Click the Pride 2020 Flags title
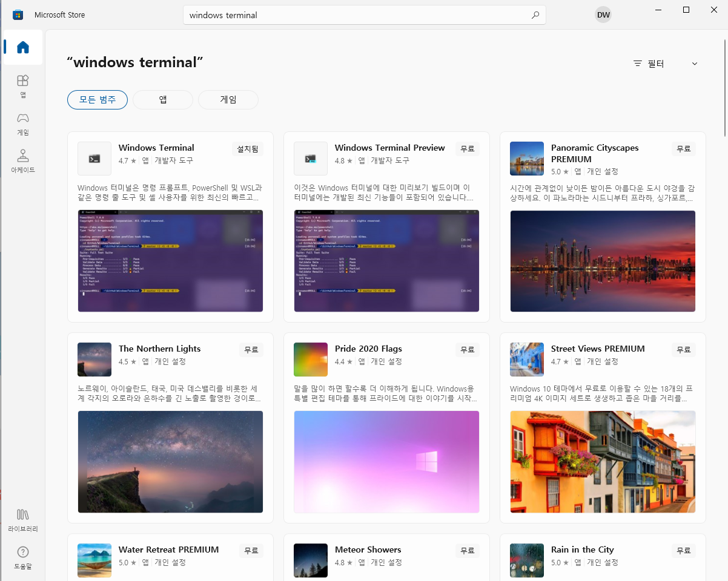The width and height of the screenshot is (728, 581). [368, 349]
